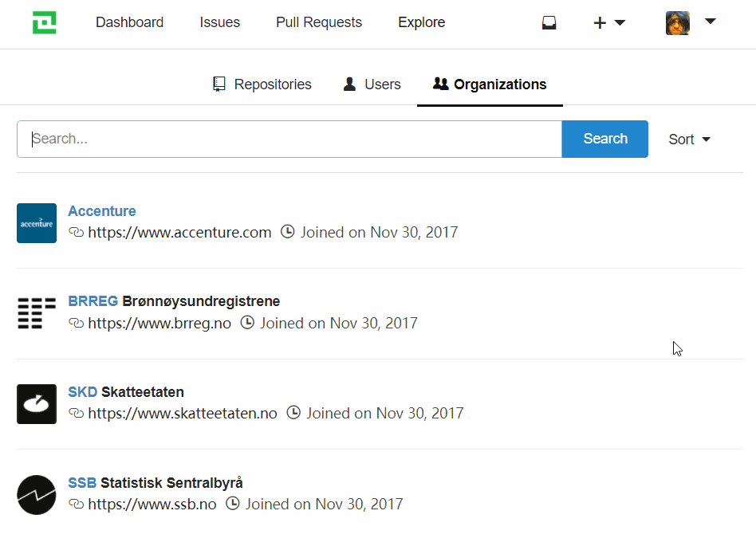
Task: Open the SKD organization link
Action: click(82, 392)
